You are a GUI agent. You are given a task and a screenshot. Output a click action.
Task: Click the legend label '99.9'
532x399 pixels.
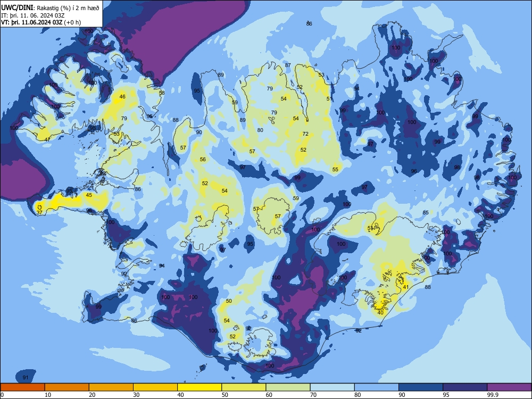pos(493,395)
